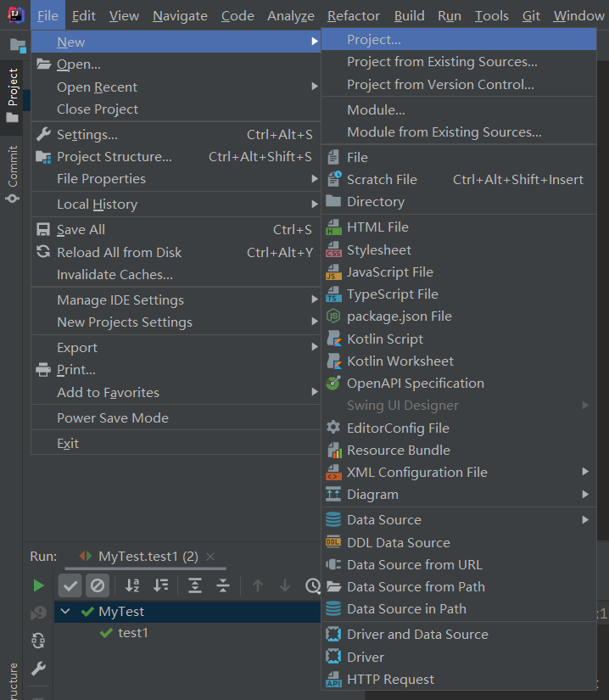This screenshot has width=609, height=700.
Task: Click the DDL Data Source icon
Action: tap(333, 542)
